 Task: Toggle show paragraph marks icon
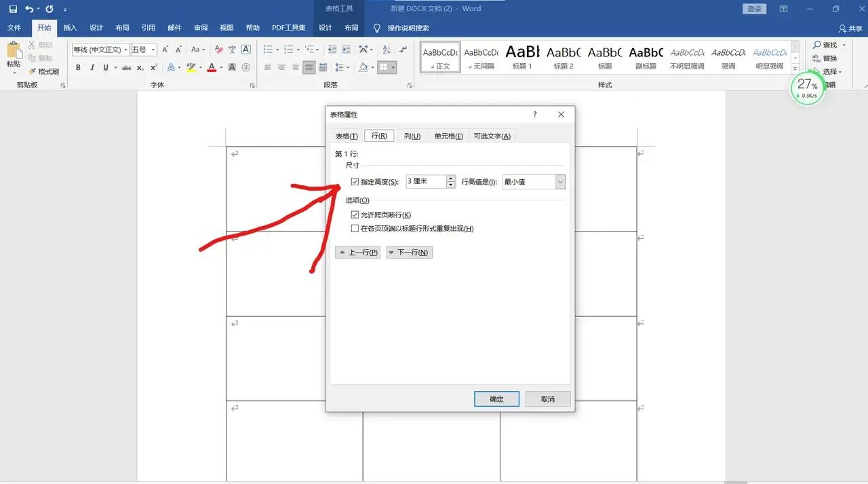tap(404, 50)
